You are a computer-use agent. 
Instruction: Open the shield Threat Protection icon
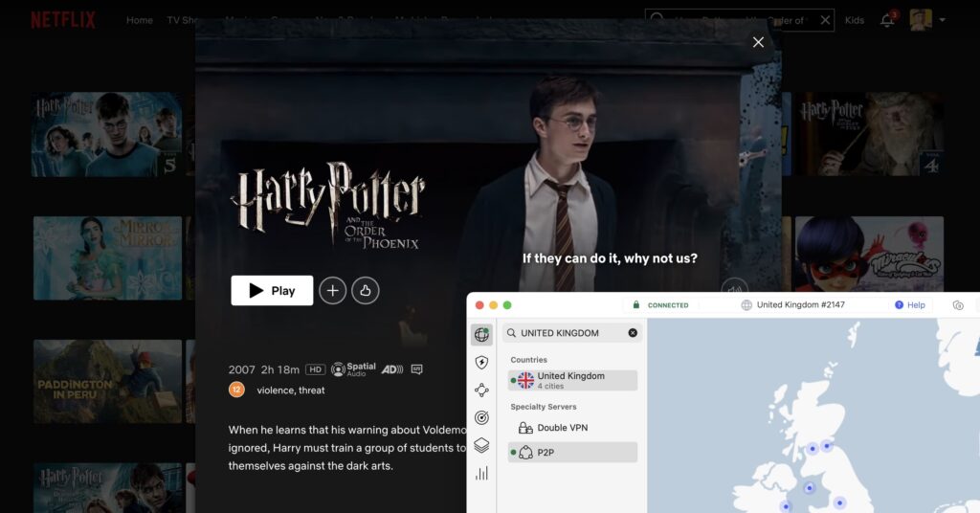(x=481, y=363)
